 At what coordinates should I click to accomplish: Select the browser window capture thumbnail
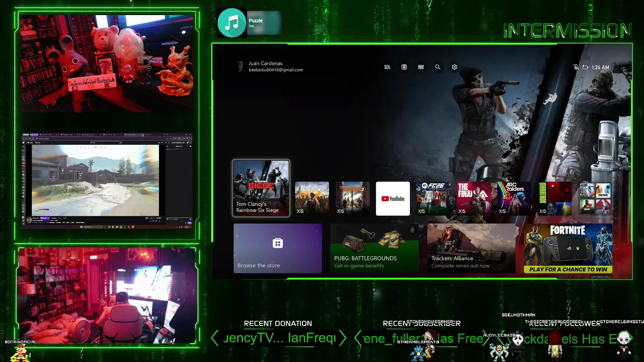pos(107,182)
